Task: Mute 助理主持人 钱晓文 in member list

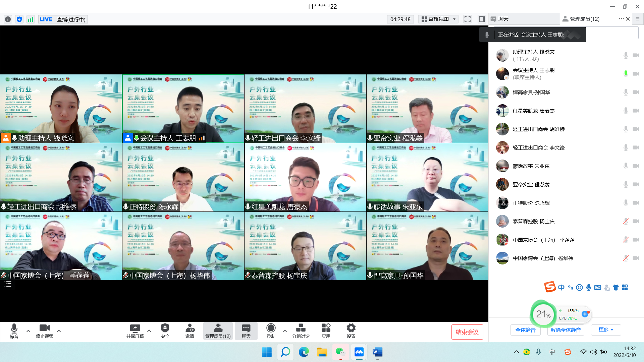Action: pyautogui.click(x=626, y=55)
